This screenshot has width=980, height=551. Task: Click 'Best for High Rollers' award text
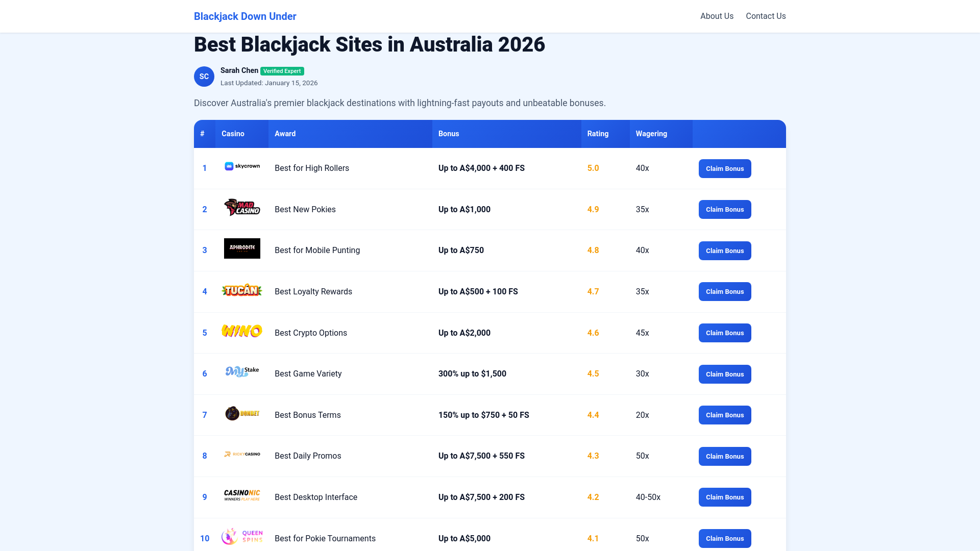tap(312, 168)
